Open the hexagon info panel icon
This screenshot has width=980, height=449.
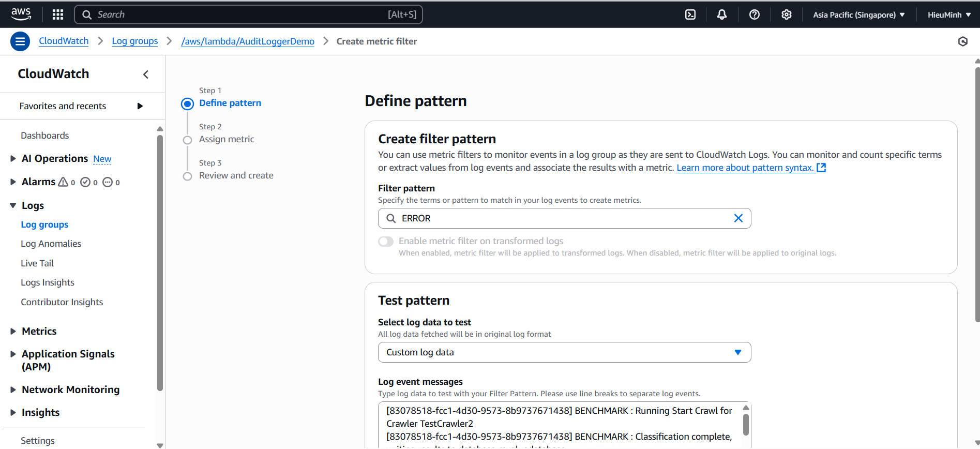pos(963,41)
